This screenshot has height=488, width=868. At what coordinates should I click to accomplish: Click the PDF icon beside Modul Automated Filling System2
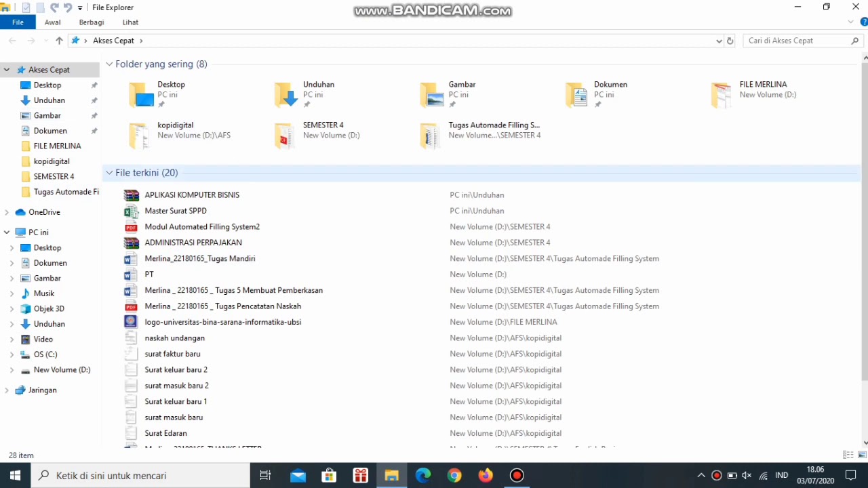(131, 227)
